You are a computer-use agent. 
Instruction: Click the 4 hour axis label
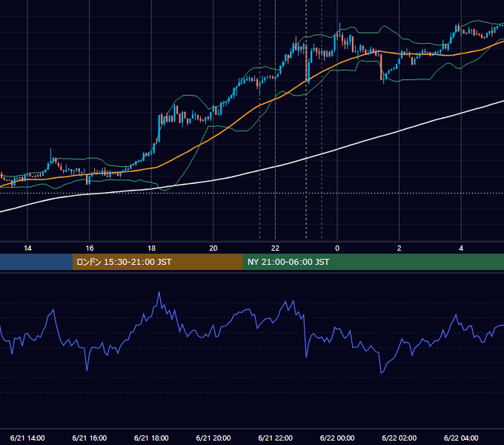(x=461, y=248)
